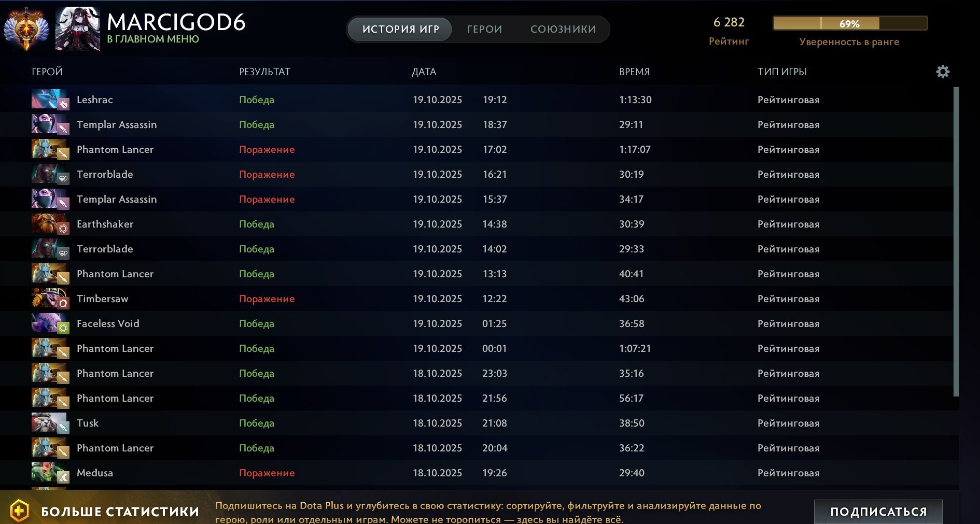Click the Medusa hero portrait
The image size is (980, 524).
click(x=50, y=473)
